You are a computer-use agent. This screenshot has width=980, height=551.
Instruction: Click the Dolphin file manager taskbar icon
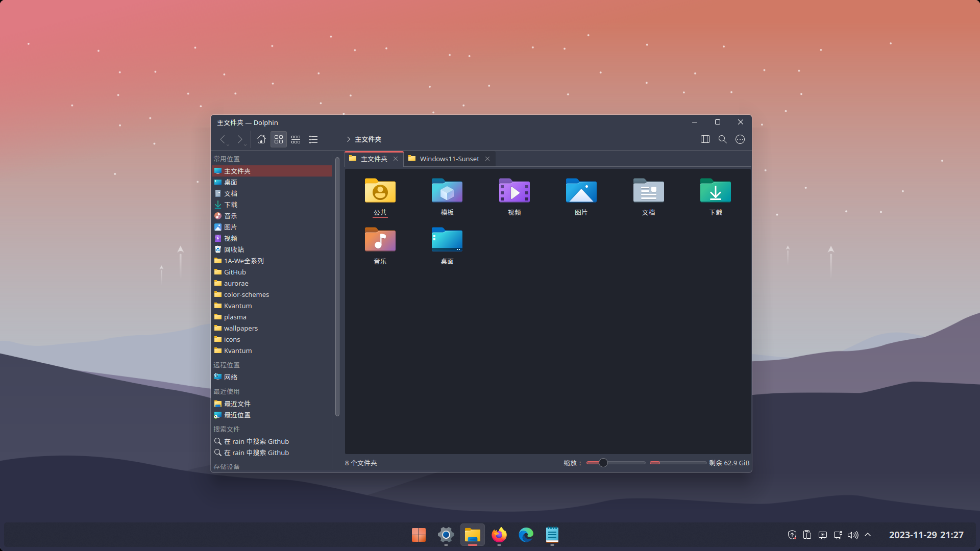[x=473, y=535]
